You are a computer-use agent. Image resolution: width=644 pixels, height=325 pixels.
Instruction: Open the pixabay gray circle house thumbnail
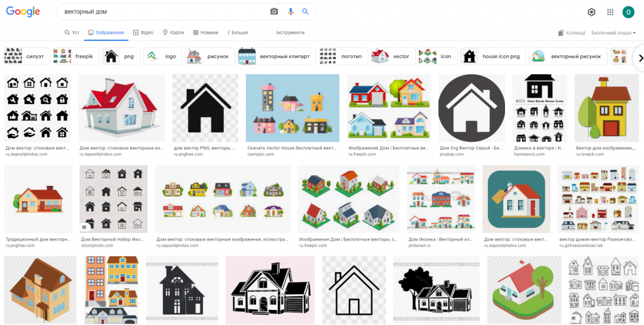[x=472, y=108]
